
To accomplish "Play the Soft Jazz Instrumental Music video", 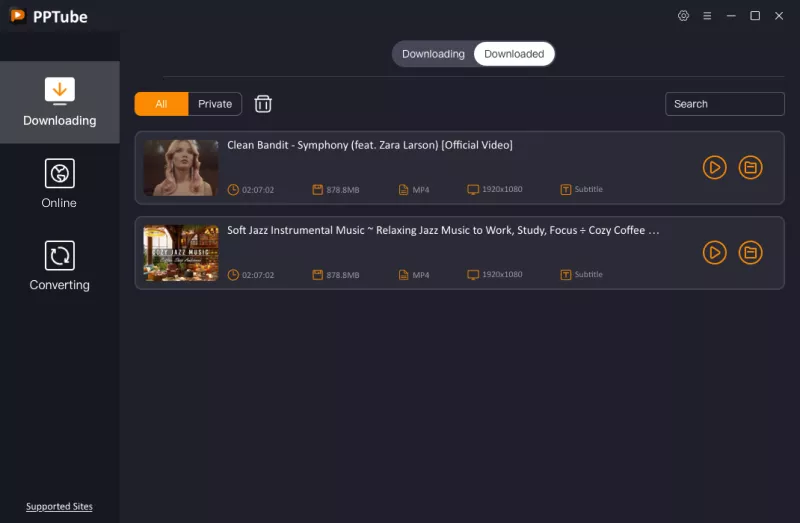I will [x=714, y=253].
